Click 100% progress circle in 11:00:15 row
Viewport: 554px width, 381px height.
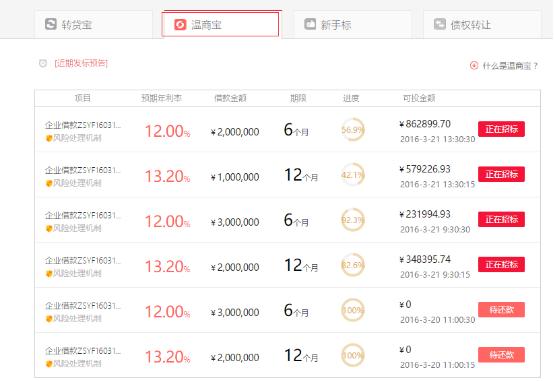pos(353,355)
